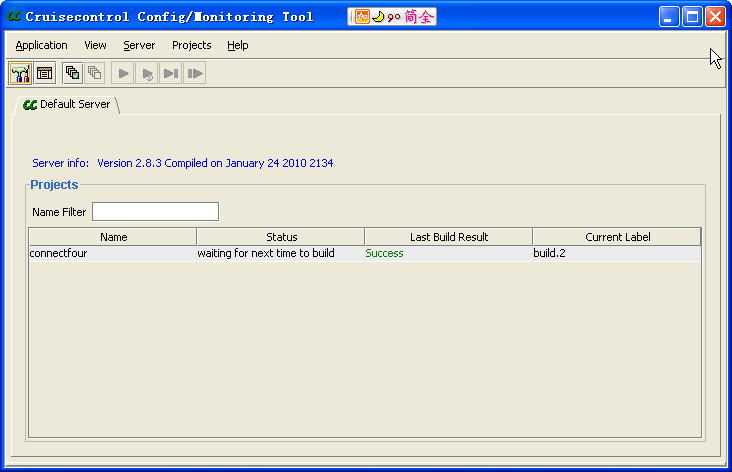Open the Projects menu
The width and height of the screenshot is (732, 472).
(191, 45)
